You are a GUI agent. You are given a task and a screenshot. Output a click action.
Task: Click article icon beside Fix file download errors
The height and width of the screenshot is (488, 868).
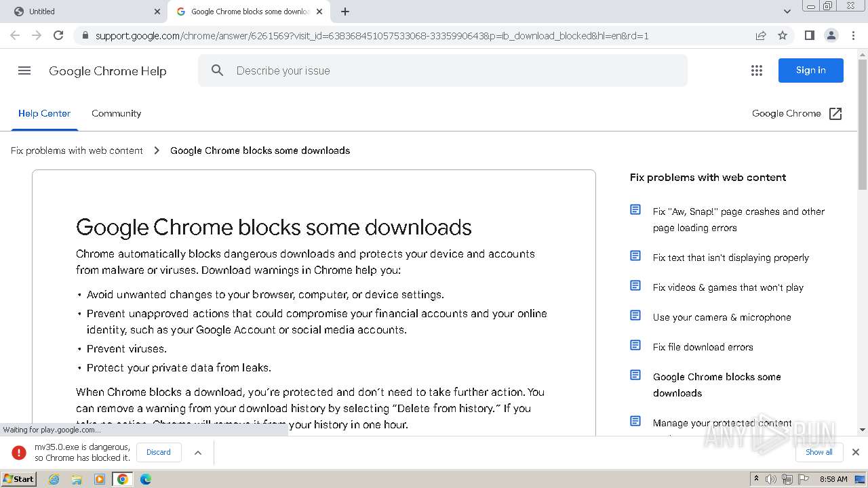click(635, 345)
